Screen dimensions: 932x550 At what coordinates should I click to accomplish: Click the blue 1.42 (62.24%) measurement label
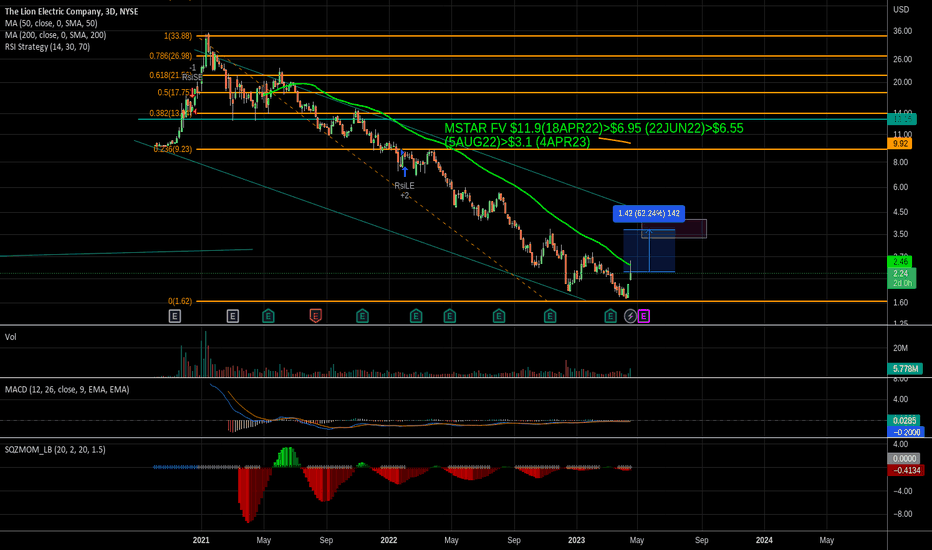click(x=649, y=213)
